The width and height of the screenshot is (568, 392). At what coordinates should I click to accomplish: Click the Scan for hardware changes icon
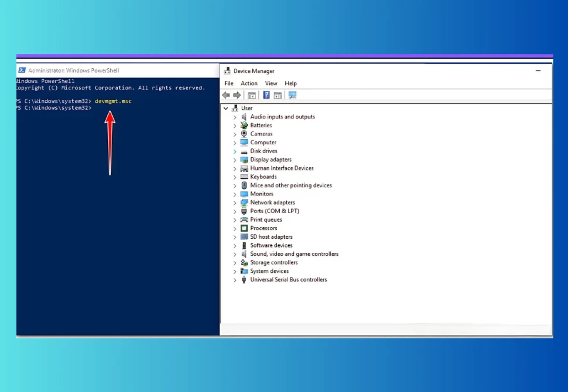pos(292,95)
